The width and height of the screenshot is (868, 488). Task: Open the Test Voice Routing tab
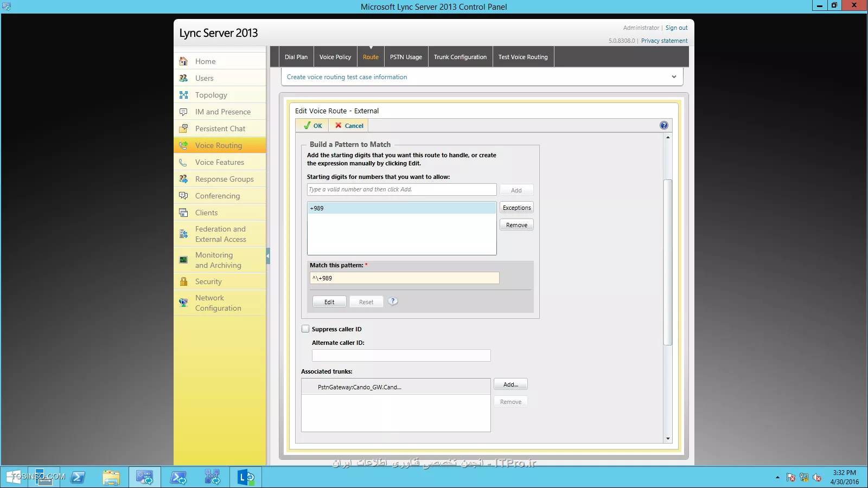point(523,57)
